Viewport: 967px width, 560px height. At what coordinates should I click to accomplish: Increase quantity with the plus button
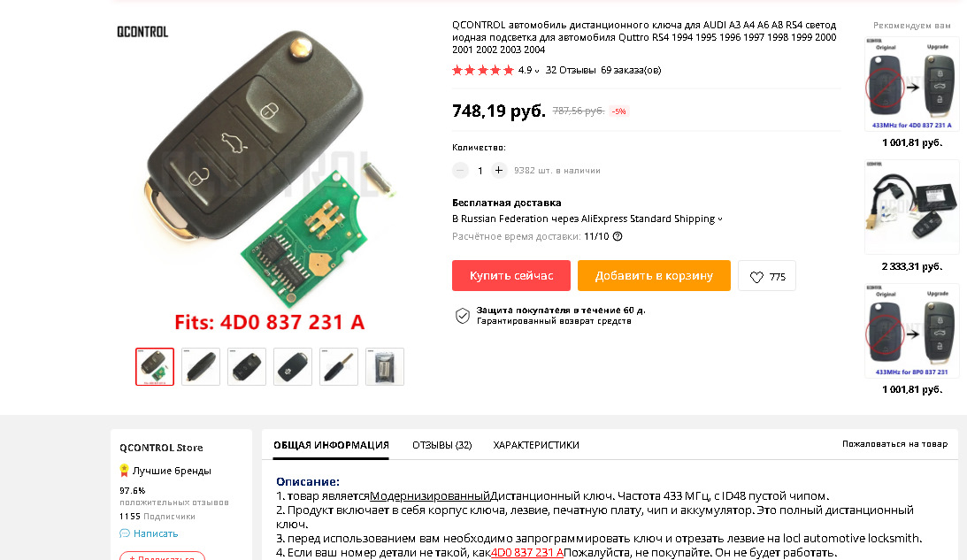tap(499, 170)
